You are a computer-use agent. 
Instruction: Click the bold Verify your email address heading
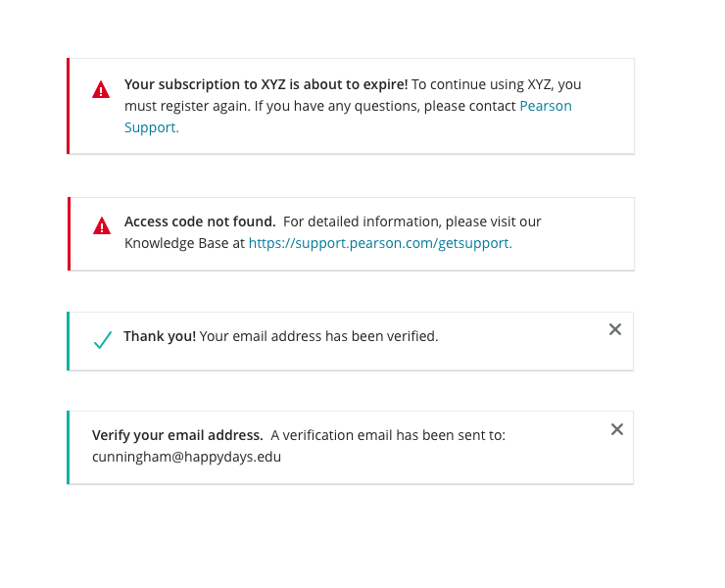[x=177, y=435]
